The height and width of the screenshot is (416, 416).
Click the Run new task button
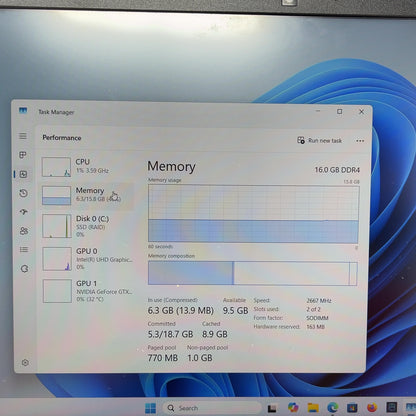tap(319, 140)
